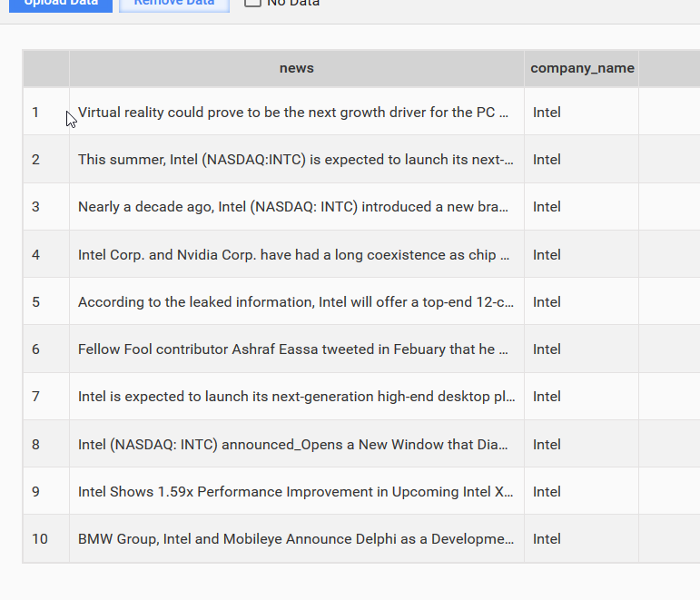The height and width of the screenshot is (600, 700).
Task: Click the 'Virtual reality could prove' news cell
Action: 296,112
